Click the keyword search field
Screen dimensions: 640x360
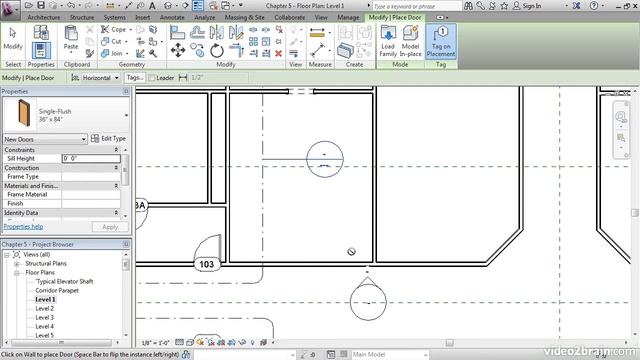(417, 6)
